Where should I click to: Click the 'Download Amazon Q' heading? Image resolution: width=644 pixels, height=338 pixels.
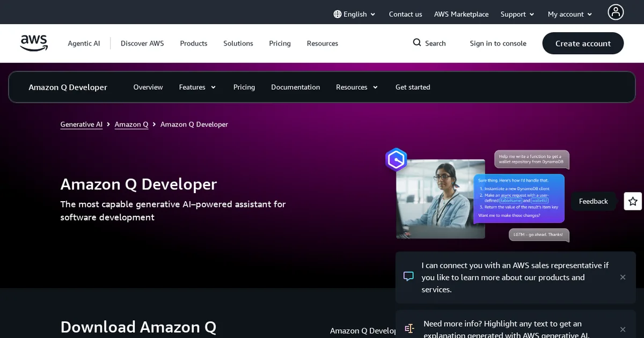click(x=138, y=327)
